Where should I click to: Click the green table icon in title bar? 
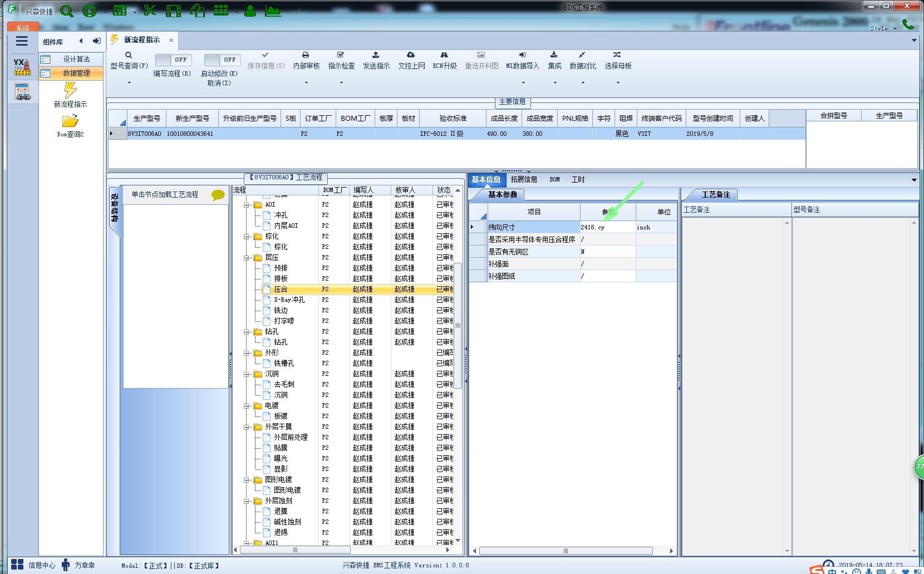point(120,10)
